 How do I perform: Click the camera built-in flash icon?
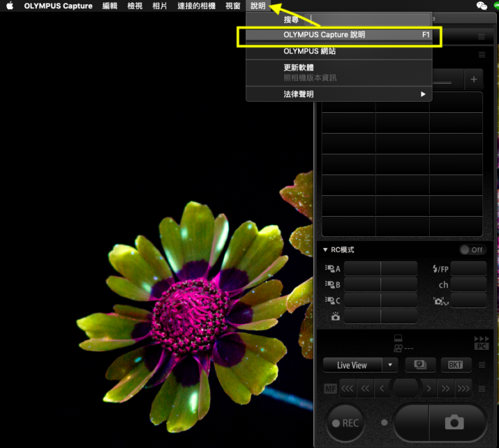[335, 316]
